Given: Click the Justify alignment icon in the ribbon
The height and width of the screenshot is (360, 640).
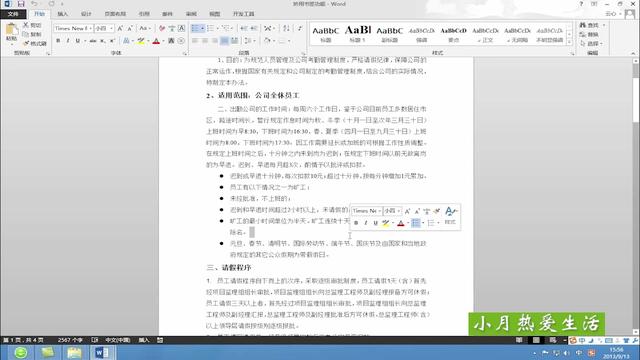Looking at the screenshot, I should click(224, 41).
